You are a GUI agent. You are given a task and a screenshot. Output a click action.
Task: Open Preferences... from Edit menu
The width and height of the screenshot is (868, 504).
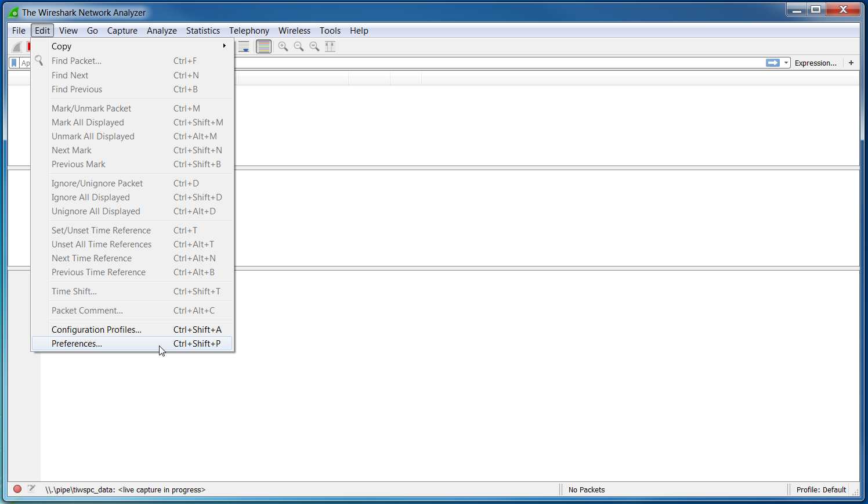pyautogui.click(x=133, y=344)
